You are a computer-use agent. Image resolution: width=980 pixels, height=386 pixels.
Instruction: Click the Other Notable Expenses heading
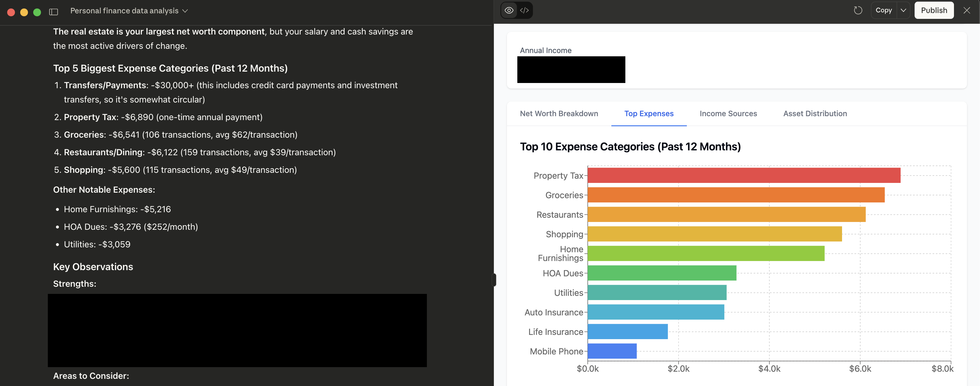click(x=104, y=189)
